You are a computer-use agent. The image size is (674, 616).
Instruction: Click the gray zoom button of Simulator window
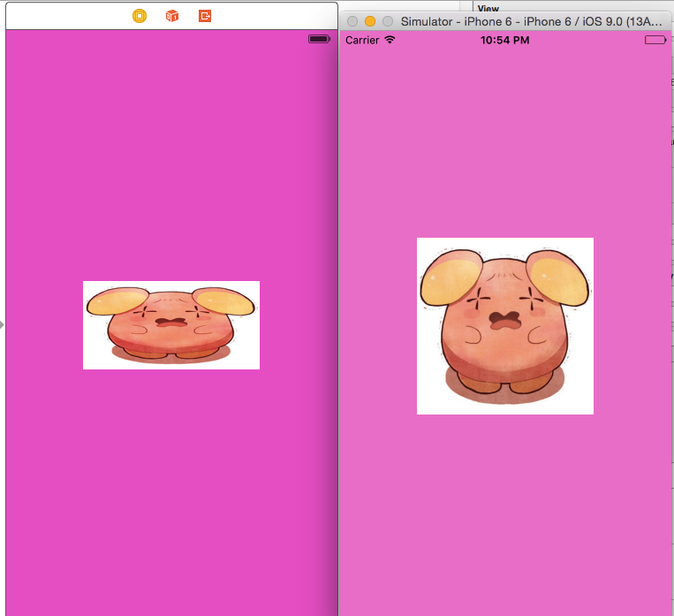pyautogui.click(x=388, y=21)
